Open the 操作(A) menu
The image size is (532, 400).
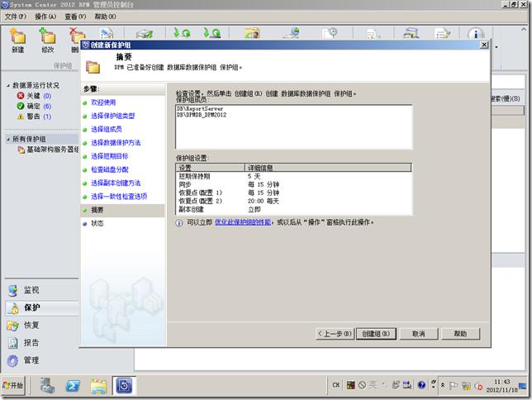point(45,17)
